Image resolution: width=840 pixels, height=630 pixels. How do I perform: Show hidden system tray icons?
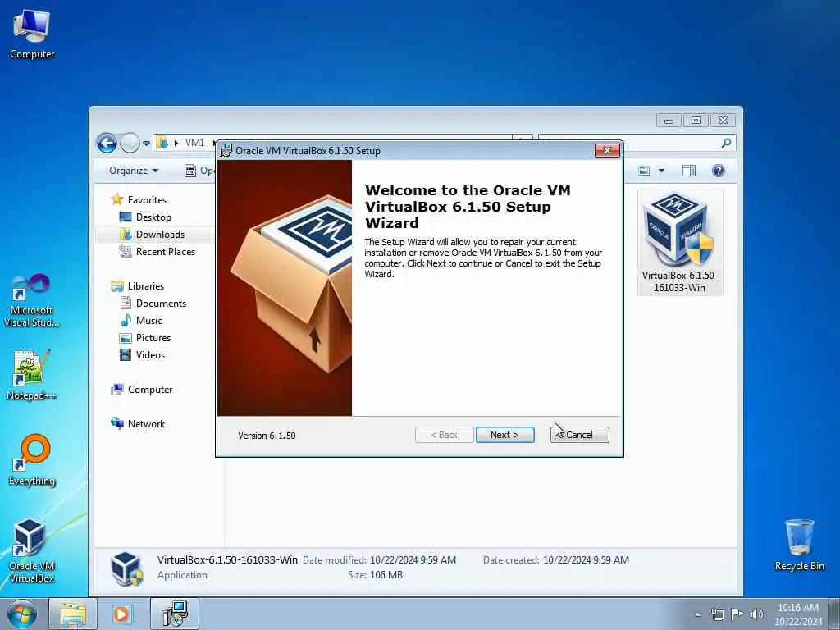[697, 614]
